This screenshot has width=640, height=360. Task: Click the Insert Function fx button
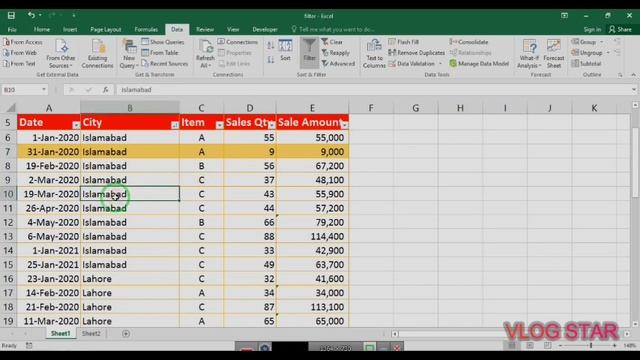105,89
